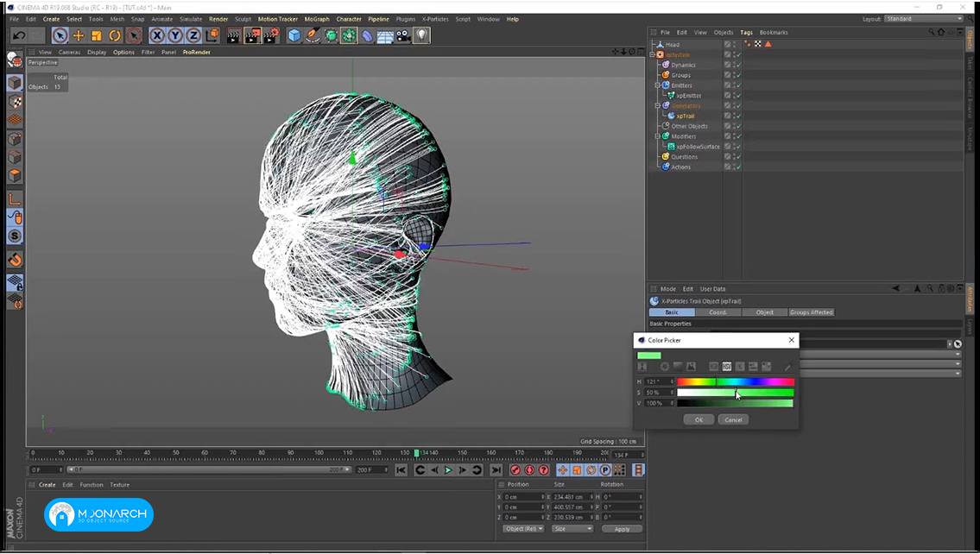Screen dimensions: 980x554
Task: Open the Object (Rel) coordinate dropdown
Action: [523, 529]
